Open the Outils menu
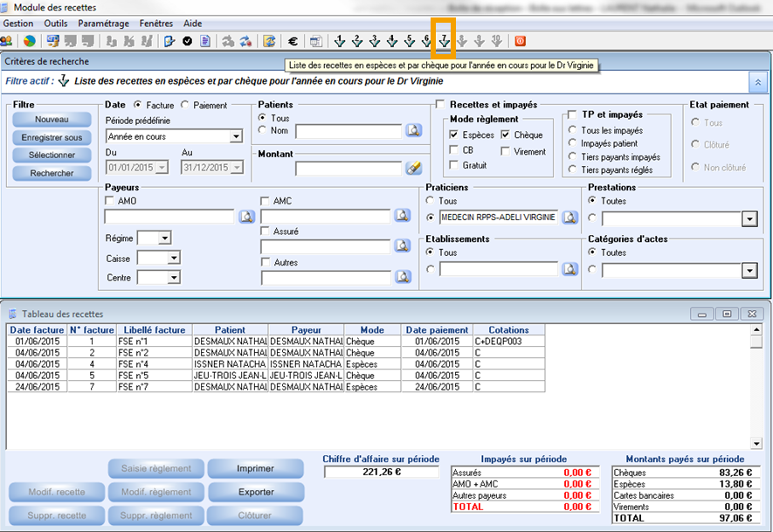The image size is (773, 532). (55, 24)
